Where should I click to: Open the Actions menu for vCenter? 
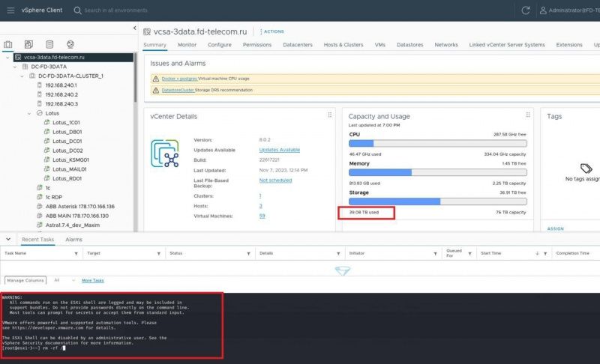coord(271,31)
